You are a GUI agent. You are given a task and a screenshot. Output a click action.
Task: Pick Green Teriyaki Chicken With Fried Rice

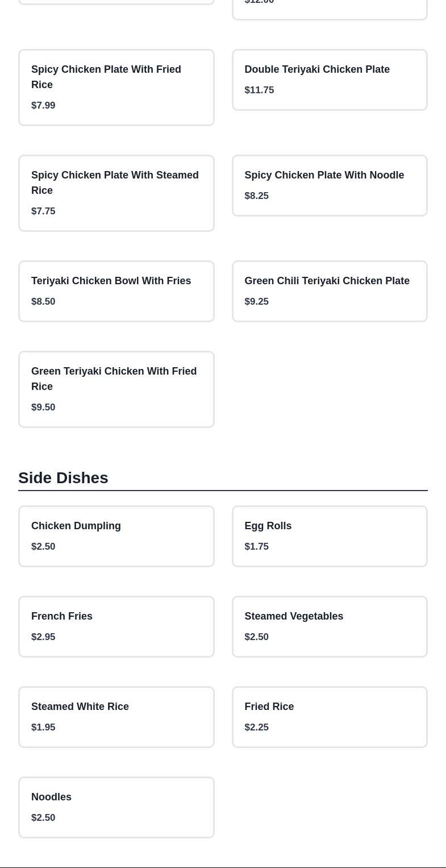tap(116, 389)
